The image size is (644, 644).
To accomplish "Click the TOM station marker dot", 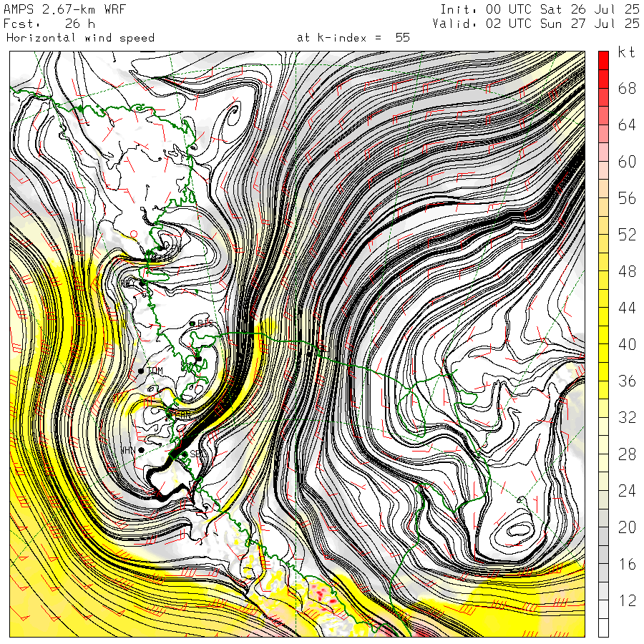I will click(x=141, y=371).
